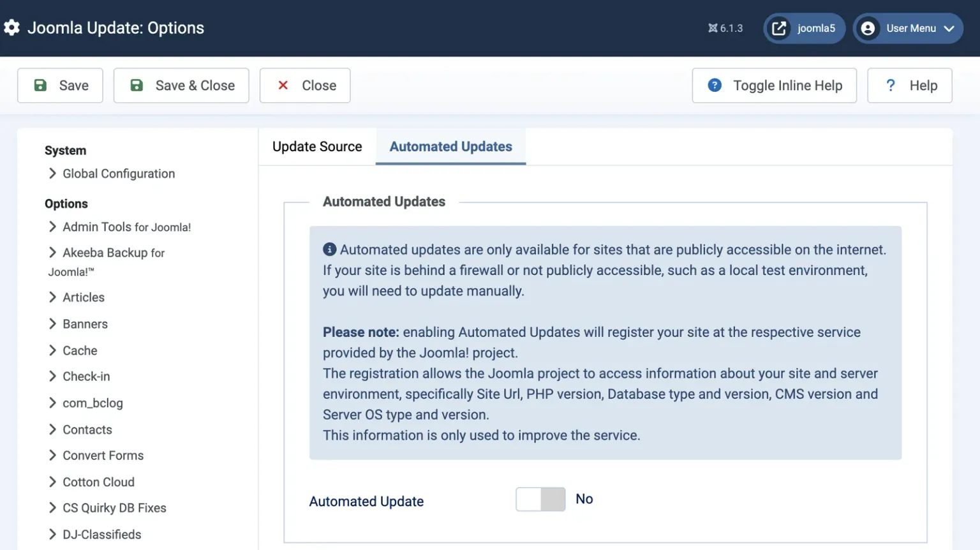Save the update options

[x=60, y=85]
